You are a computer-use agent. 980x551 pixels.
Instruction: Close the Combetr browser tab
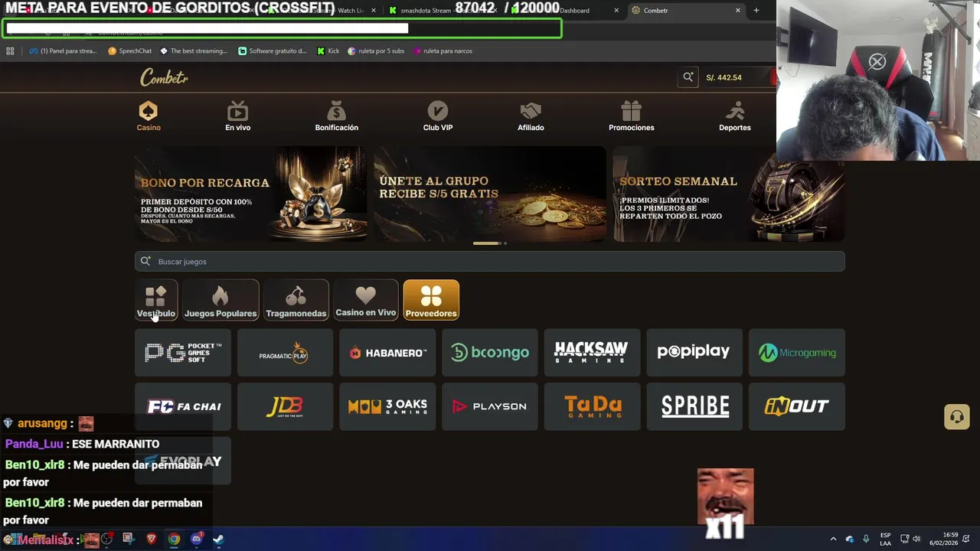[738, 11]
